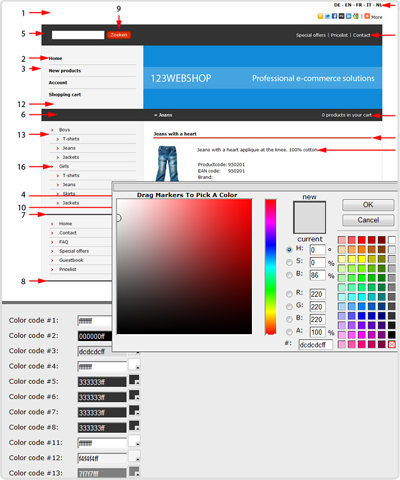
Task: Open the orange More share icon
Action: click(x=367, y=16)
